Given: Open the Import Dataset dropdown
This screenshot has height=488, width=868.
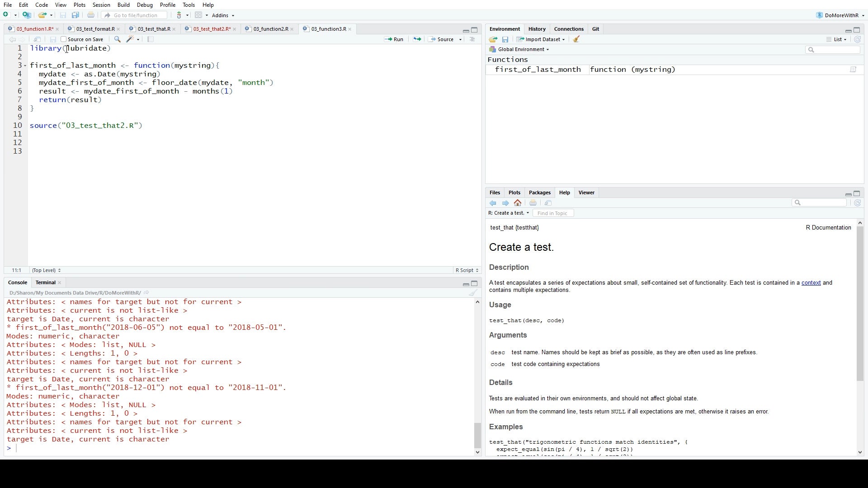Looking at the screenshot, I should click(541, 39).
